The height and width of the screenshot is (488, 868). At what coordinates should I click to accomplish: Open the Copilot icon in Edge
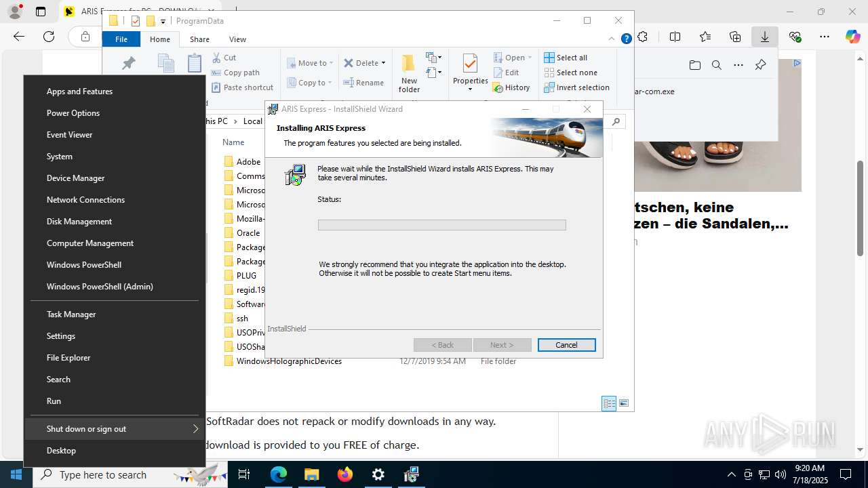852,37
